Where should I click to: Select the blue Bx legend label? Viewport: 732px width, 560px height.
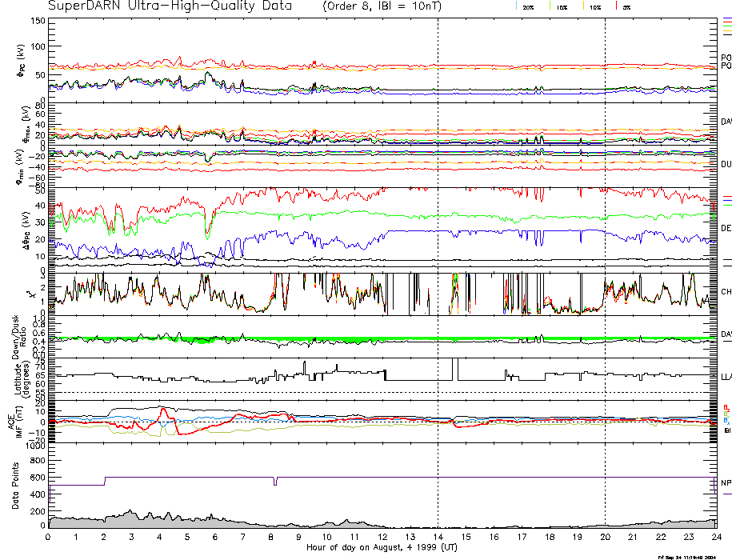[725, 420]
